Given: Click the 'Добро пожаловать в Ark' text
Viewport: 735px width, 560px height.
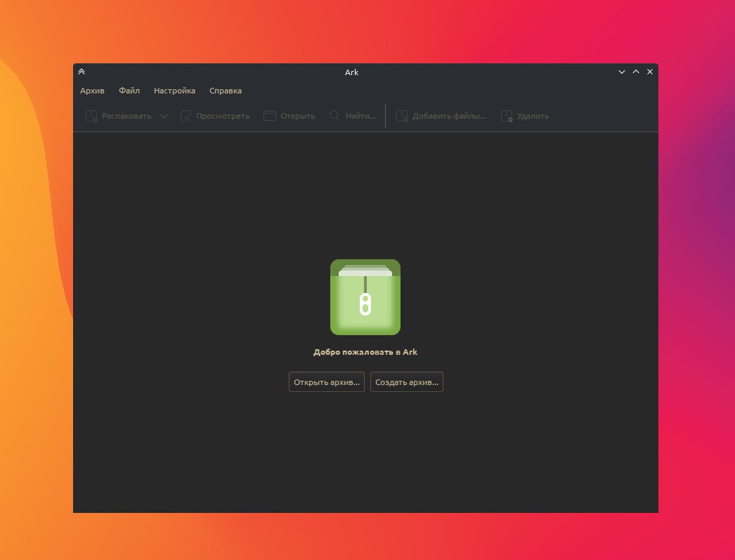Looking at the screenshot, I should [x=365, y=352].
